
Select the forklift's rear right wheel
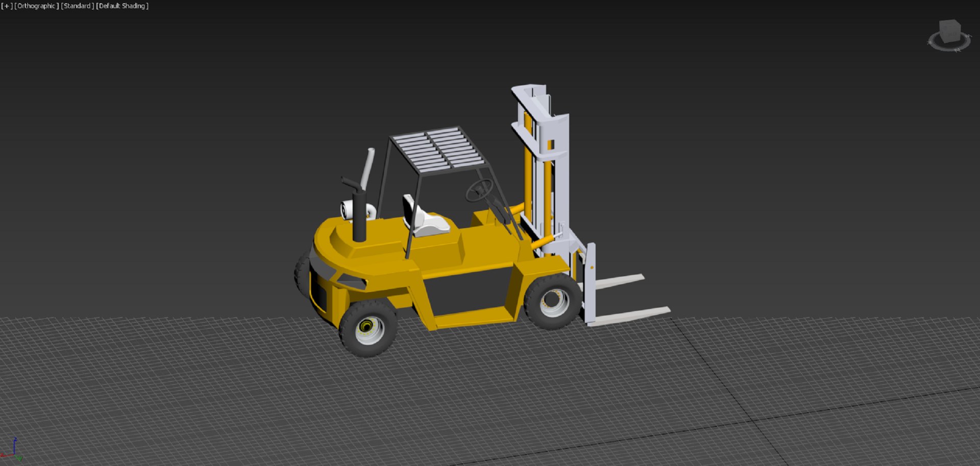(x=553, y=301)
